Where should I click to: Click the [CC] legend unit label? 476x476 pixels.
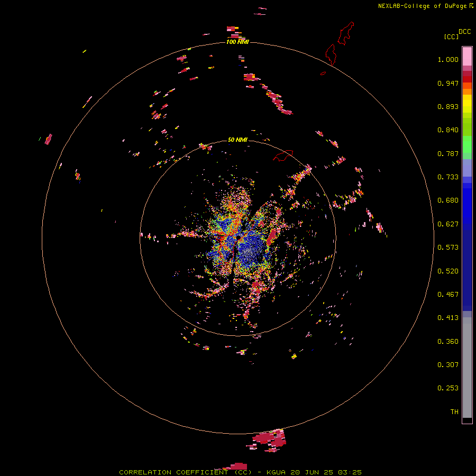tap(451, 36)
